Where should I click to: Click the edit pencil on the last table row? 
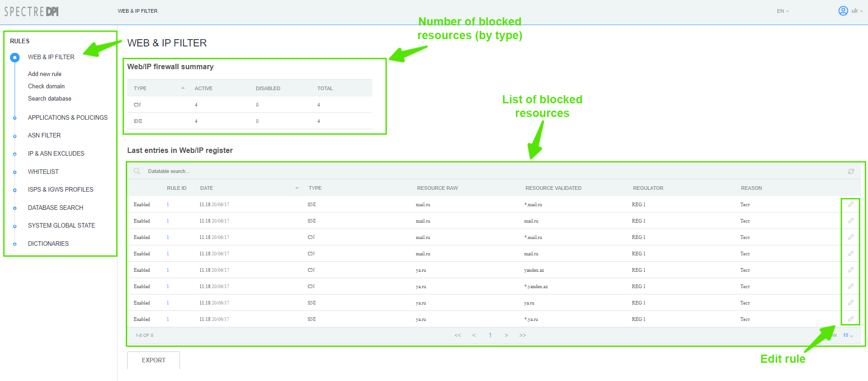[850, 319]
